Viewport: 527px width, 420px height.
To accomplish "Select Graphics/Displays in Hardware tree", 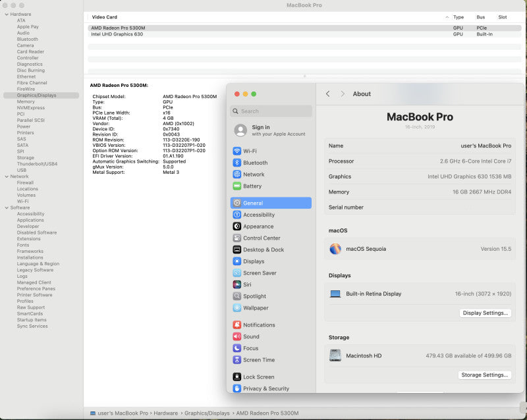I will [41, 95].
